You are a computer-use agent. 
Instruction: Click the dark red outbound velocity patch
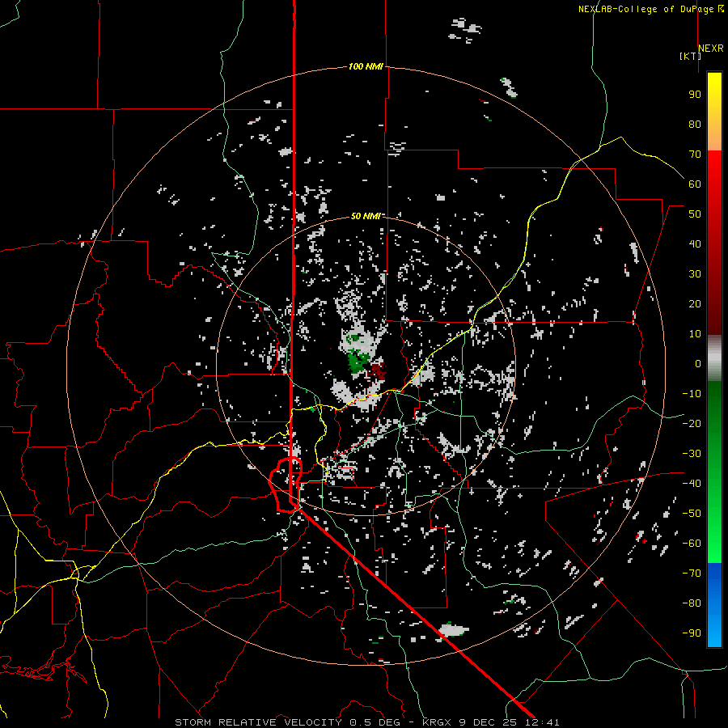(378, 371)
